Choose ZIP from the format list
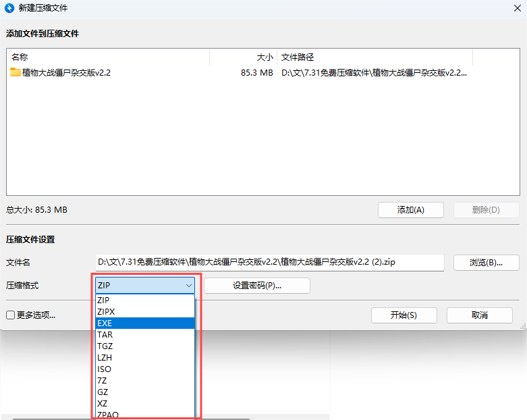 [x=145, y=300]
